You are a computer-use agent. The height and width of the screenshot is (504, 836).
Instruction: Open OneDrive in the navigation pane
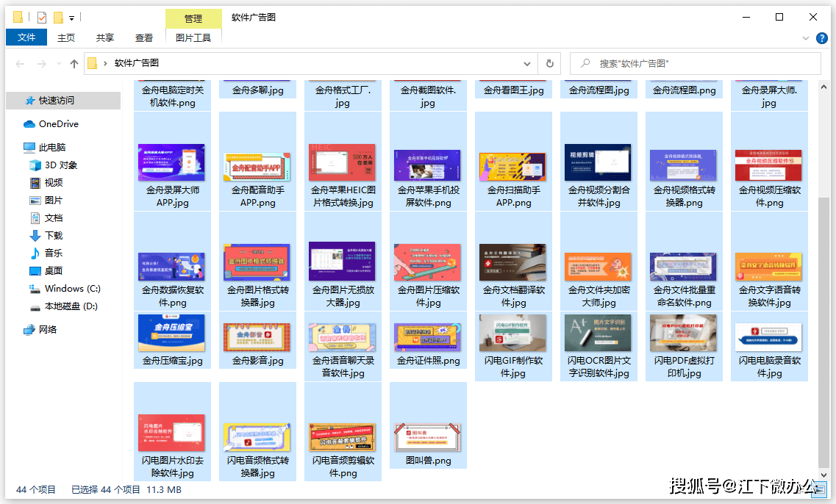pyautogui.click(x=58, y=124)
